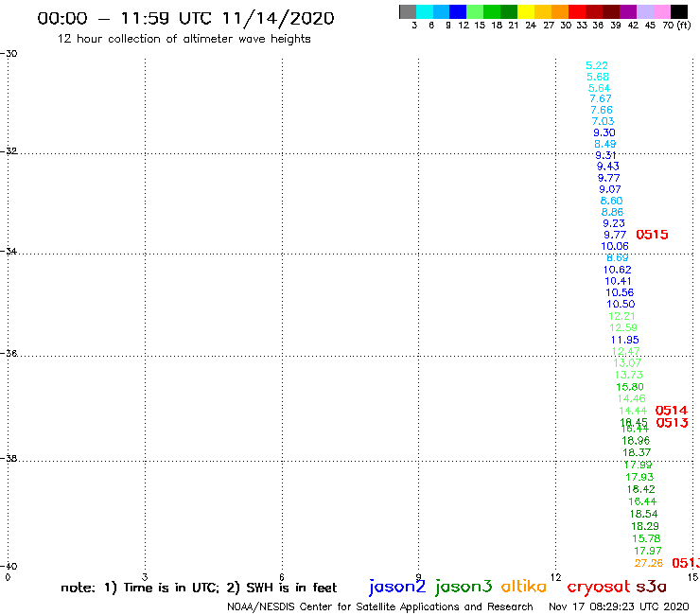Click the wave height value 7.67
700x615 pixels.
pyautogui.click(x=601, y=98)
